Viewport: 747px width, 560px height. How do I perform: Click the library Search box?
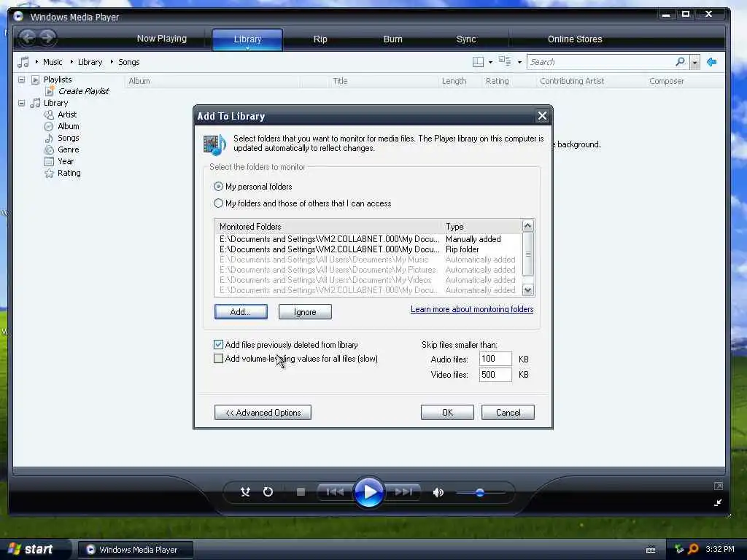[601, 62]
